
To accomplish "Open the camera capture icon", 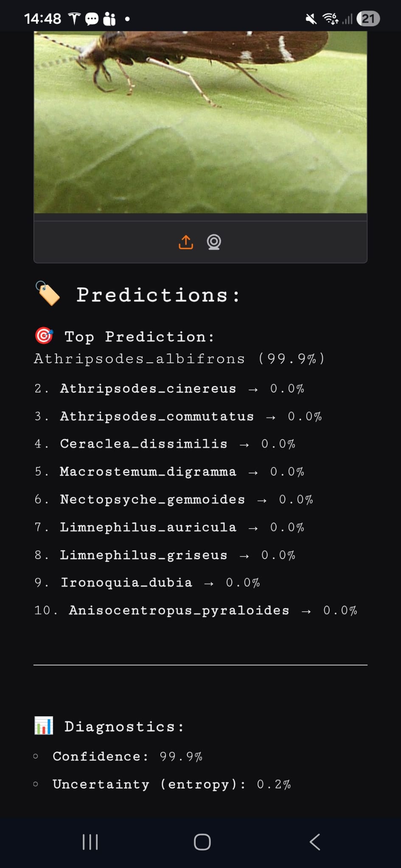I will click(x=214, y=242).
